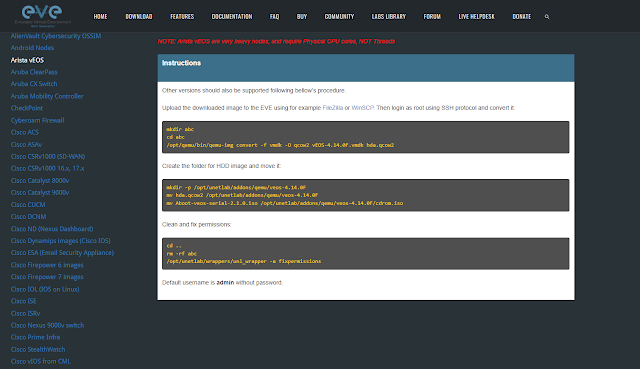Image resolution: width=640 pixels, height=369 pixels.
Task: Click the 'mkdir abc' command line
Action: (x=180, y=129)
